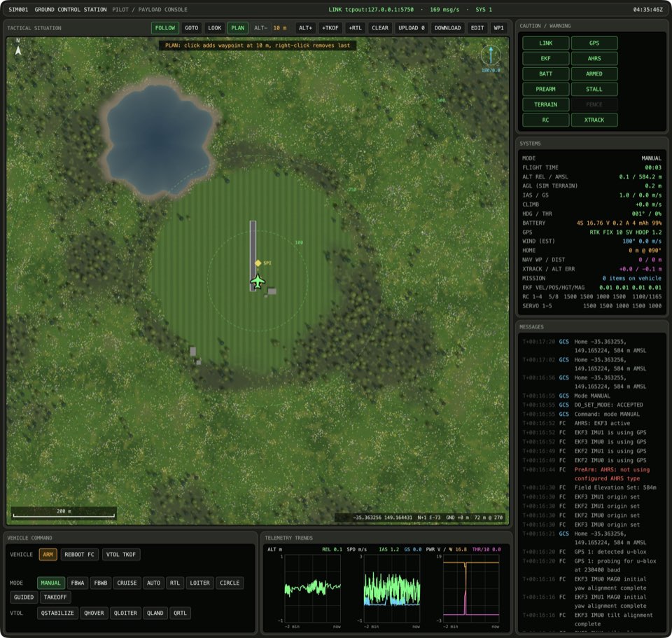The height and width of the screenshot is (638, 672).
Task: Click the SPD m/s trend chart
Action: (x=392, y=589)
